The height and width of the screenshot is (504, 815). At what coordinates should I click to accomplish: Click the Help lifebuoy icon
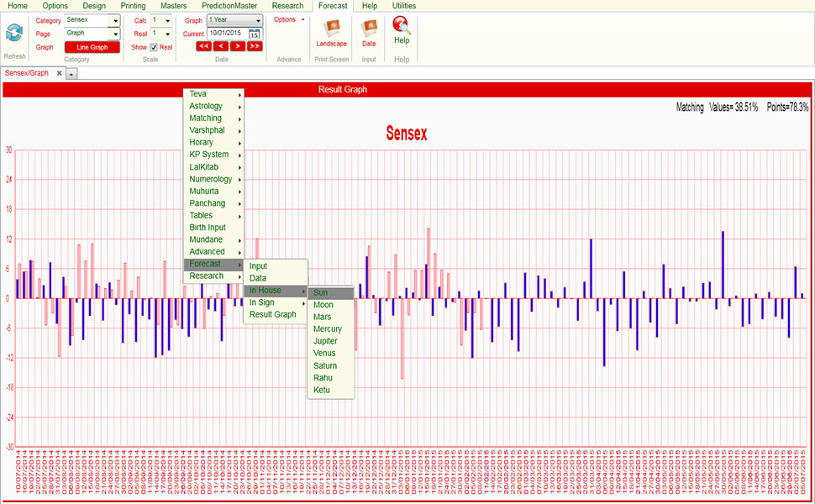click(x=402, y=25)
